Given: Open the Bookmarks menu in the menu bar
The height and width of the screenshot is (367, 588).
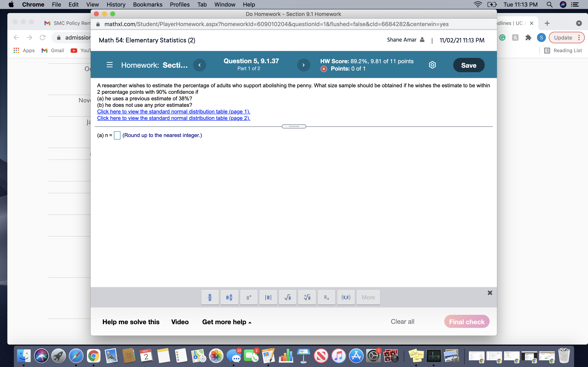Looking at the screenshot, I should (x=147, y=4).
